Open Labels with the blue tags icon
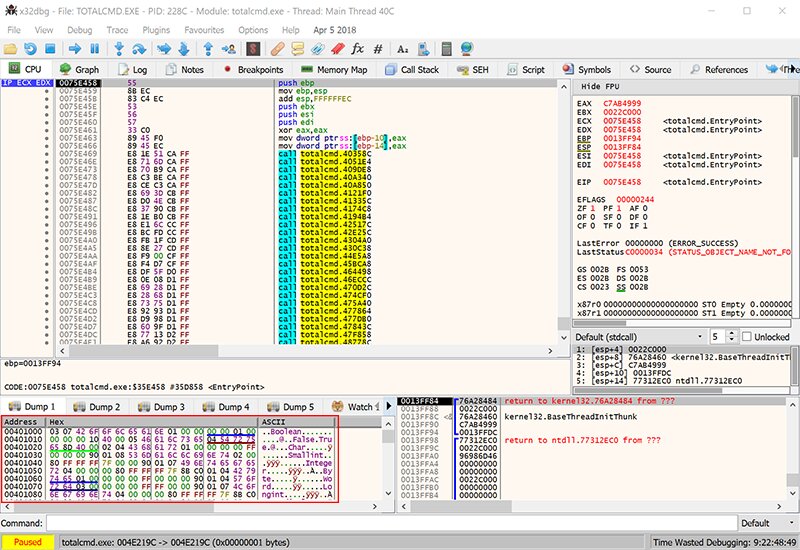 pos(317,49)
